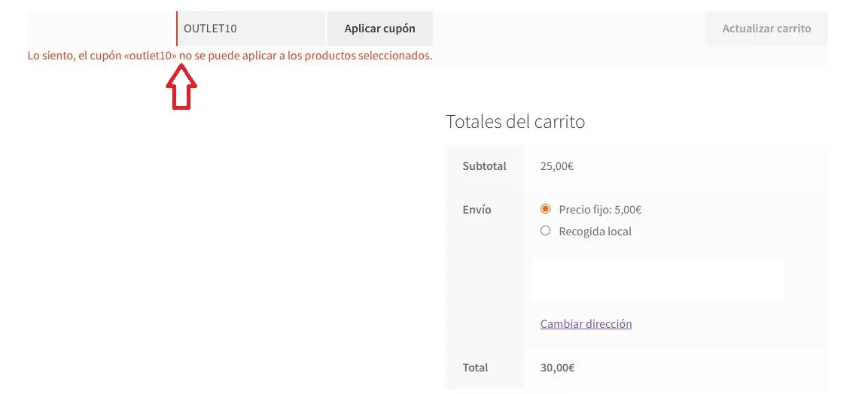Click the 'Lo siento' coupon error message
868x394 pixels.
(230, 56)
